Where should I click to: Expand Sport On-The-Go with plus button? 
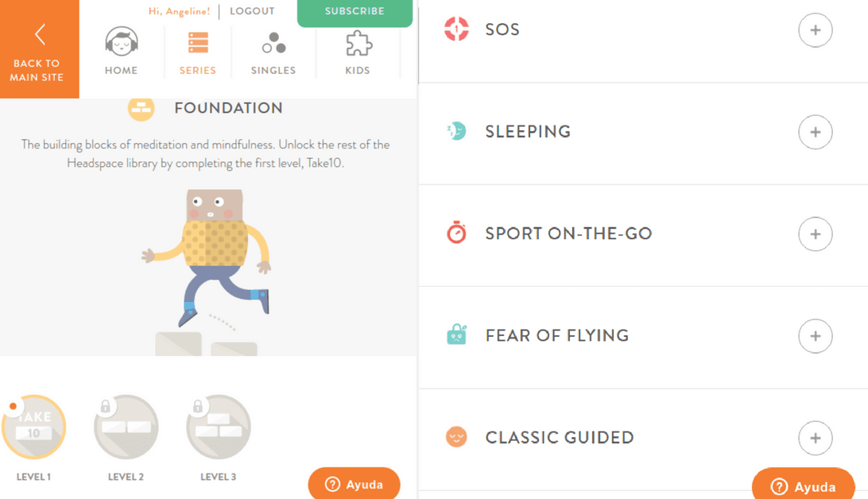(x=815, y=234)
